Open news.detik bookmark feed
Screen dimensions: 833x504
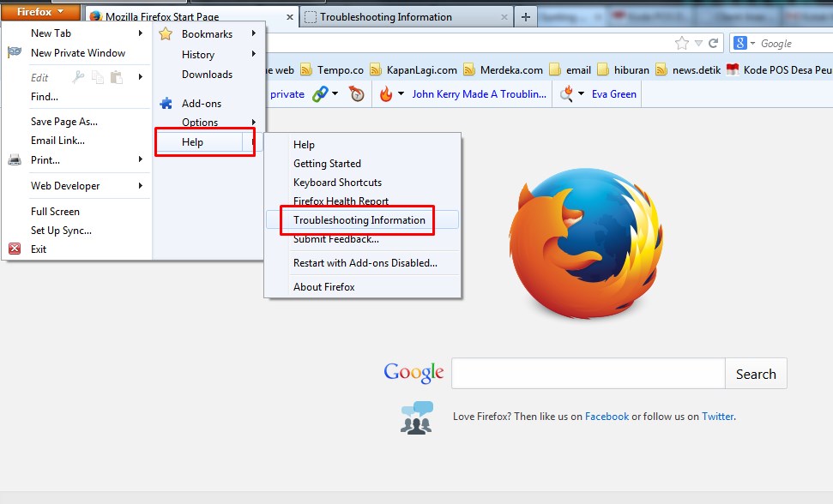pyautogui.click(x=688, y=70)
